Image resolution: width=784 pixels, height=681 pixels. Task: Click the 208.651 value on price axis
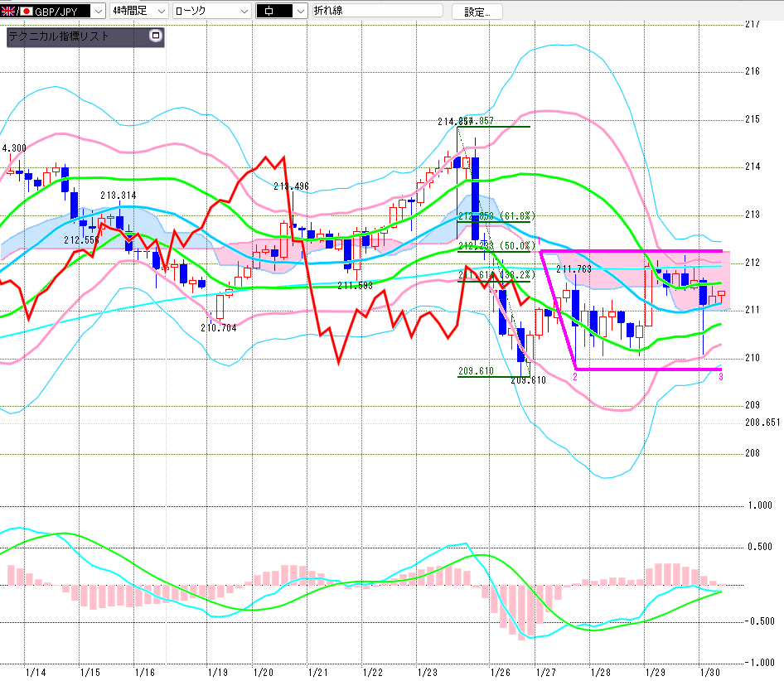tap(762, 423)
